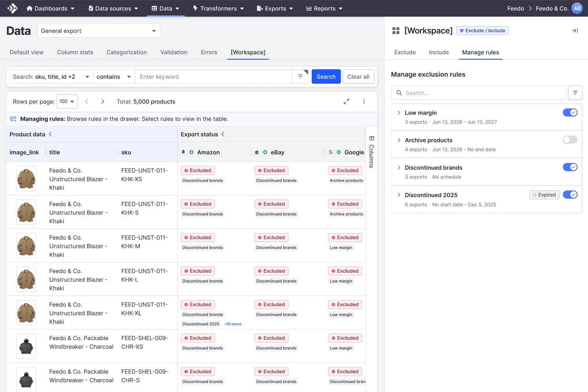Switch to the Validation tab
This screenshot has height=392, width=588.
point(174,52)
